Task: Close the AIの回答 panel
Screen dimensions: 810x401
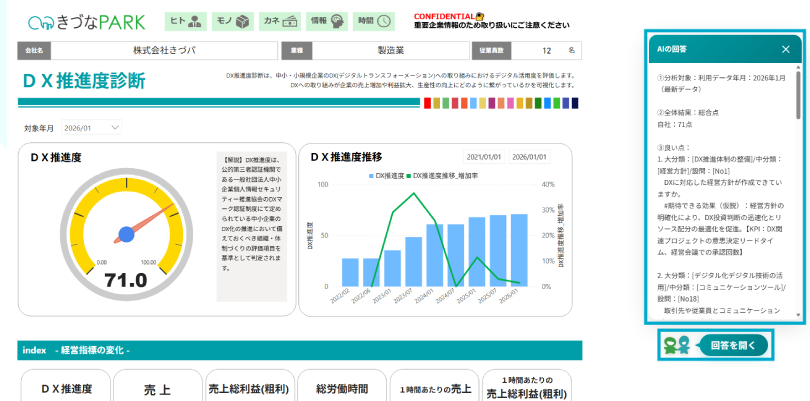Action: coord(785,49)
